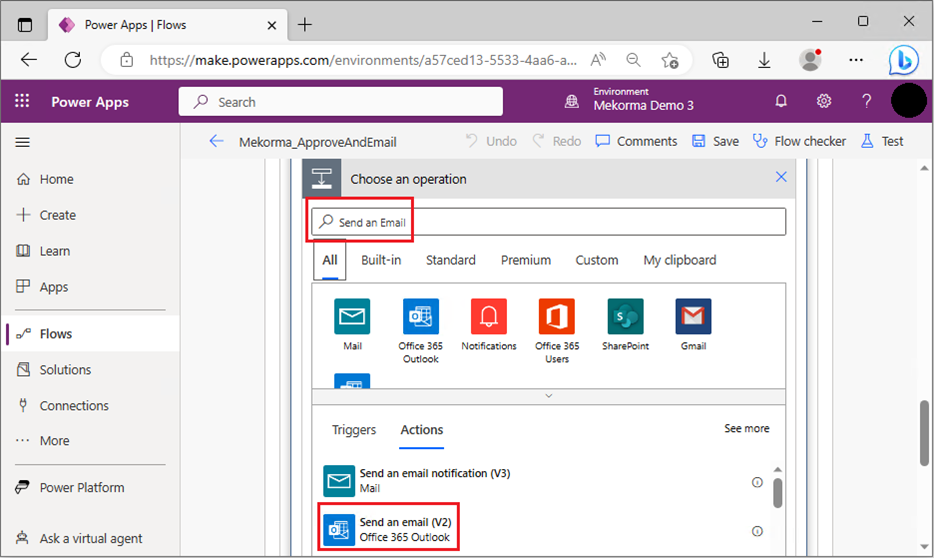Image resolution: width=934 pixels, height=558 pixels.
Task: Select the Office 365 Users connector icon
Action: click(557, 316)
